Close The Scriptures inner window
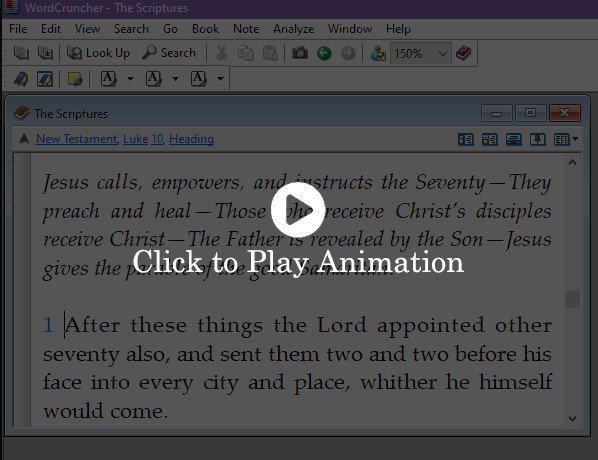This screenshot has height=460, width=598. click(565, 113)
